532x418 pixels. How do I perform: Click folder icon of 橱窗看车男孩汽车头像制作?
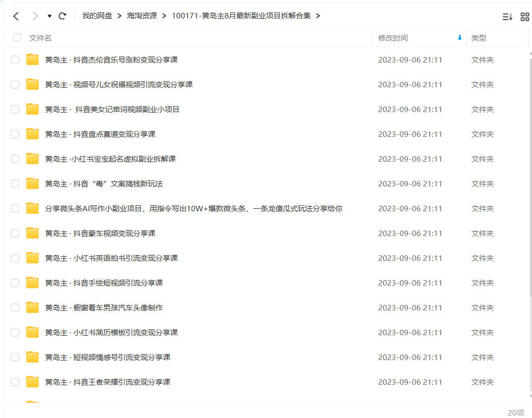33,307
